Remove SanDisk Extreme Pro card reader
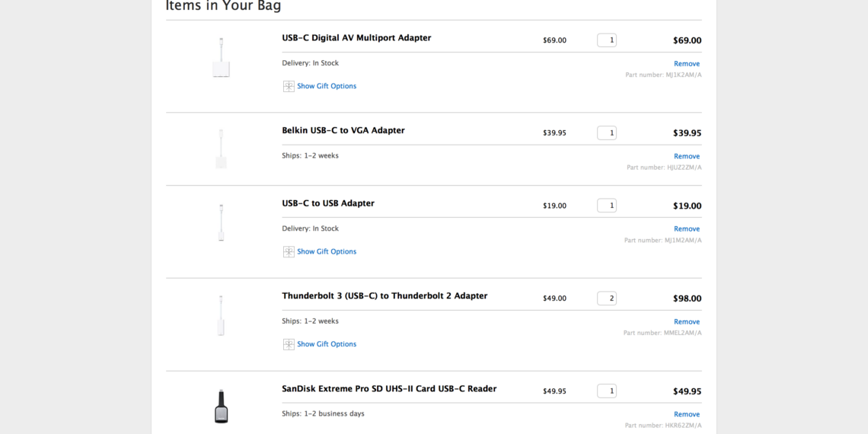The height and width of the screenshot is (434, 868). pyautogui.click(x=686, y=414)
